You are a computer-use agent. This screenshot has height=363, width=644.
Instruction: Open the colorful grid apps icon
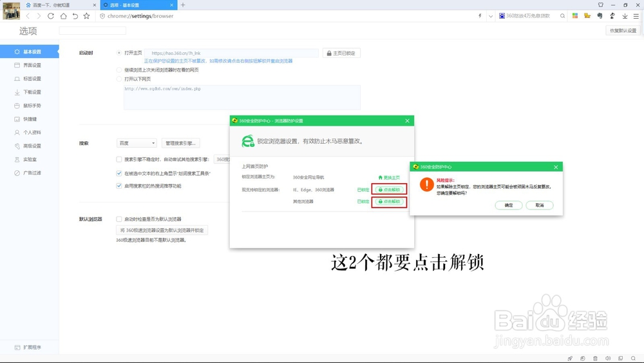pyautogui.click(x=575, y=15)
